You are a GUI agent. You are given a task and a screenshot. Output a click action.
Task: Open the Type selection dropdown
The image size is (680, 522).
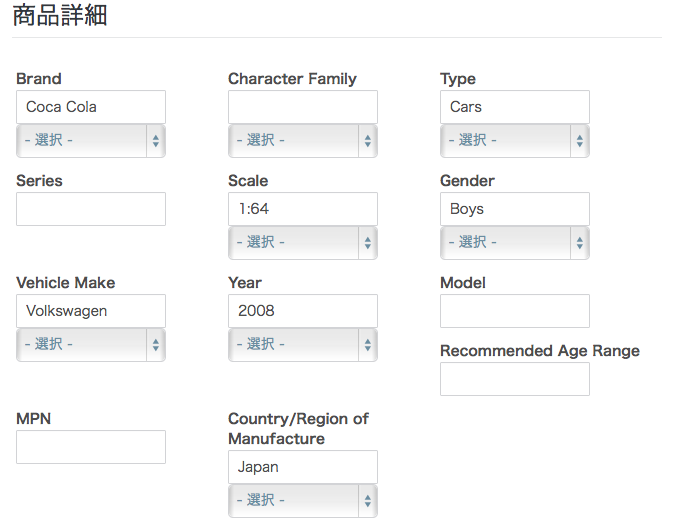tap(515, 141)
